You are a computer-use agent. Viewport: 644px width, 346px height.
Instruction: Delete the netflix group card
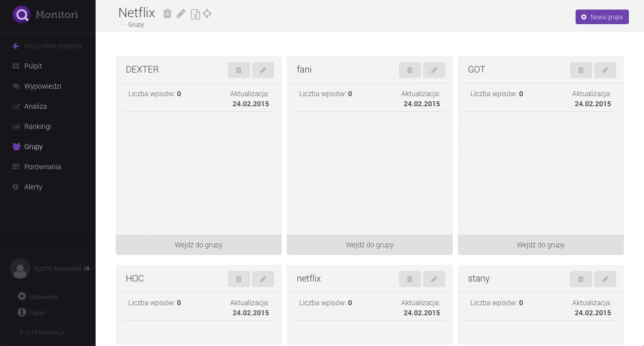point(410,279)
